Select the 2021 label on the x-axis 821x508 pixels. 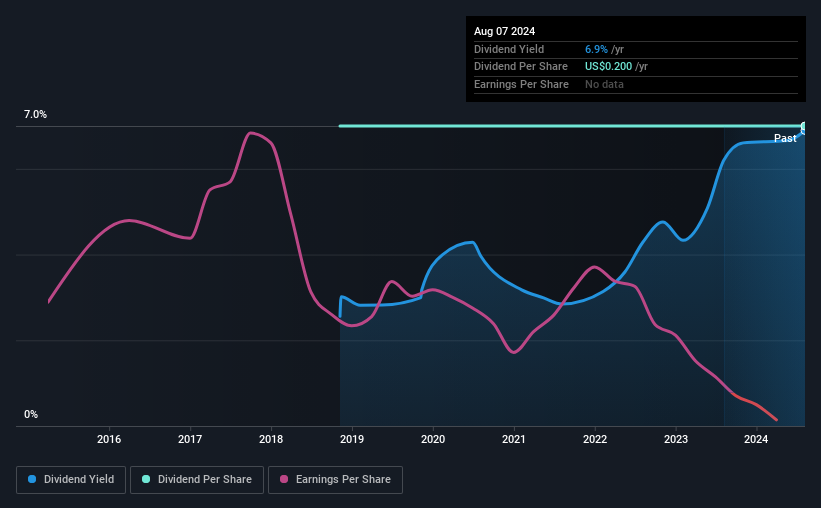click(514, 439)
